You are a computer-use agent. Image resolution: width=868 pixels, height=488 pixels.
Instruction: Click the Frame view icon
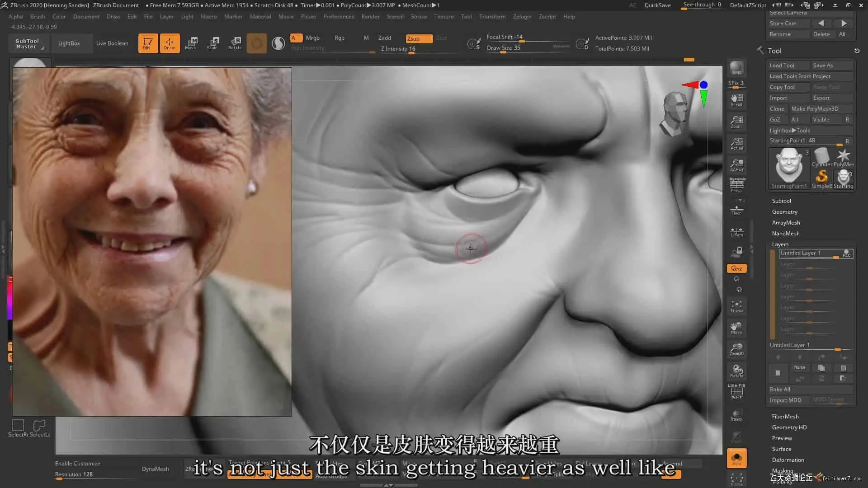(x=736, y=306)
